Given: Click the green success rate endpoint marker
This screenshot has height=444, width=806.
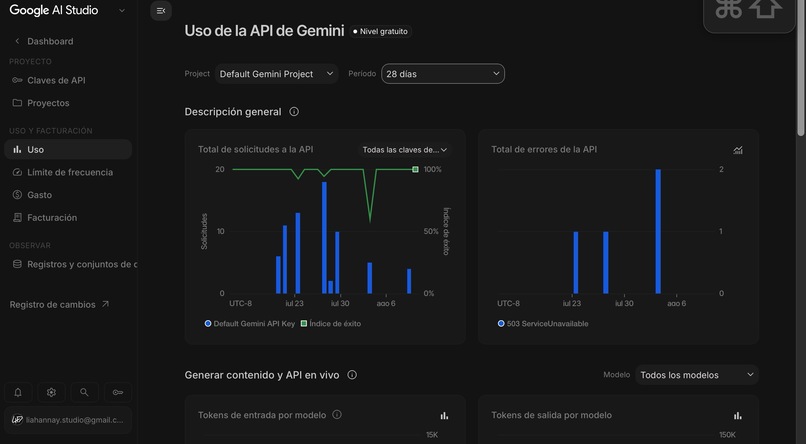Looking at the screenshot, I should pyautogui.click(x=415, y=169).
